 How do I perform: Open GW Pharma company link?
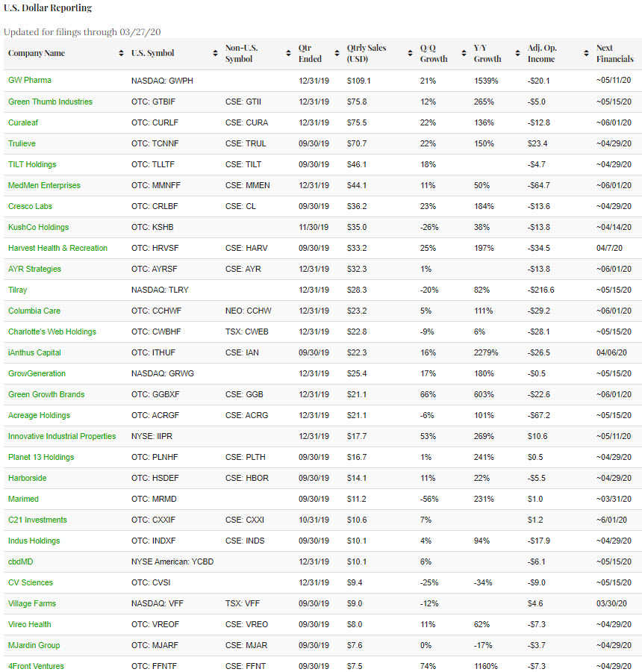[30, 81]
